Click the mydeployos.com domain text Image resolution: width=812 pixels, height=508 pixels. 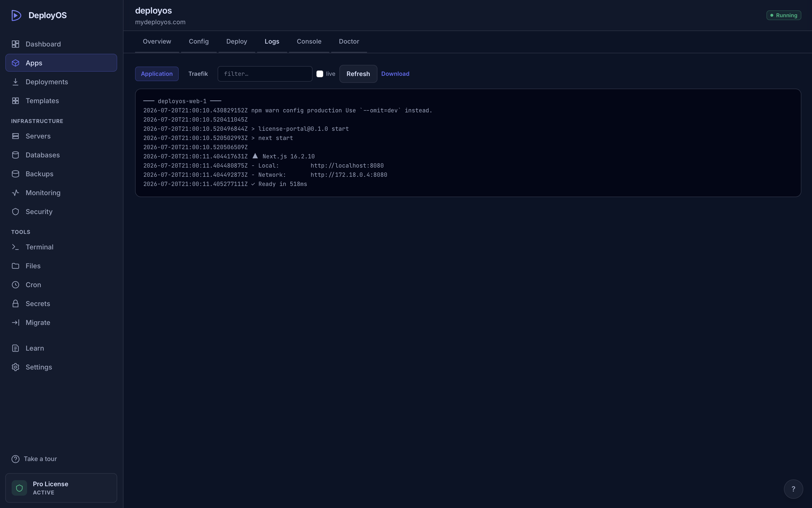(x=160, y=22)
